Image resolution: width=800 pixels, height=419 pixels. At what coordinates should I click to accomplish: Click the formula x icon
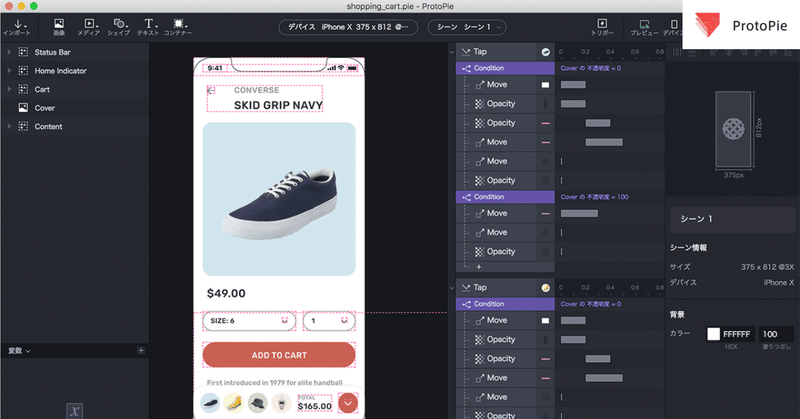click(x=74, y=411)
